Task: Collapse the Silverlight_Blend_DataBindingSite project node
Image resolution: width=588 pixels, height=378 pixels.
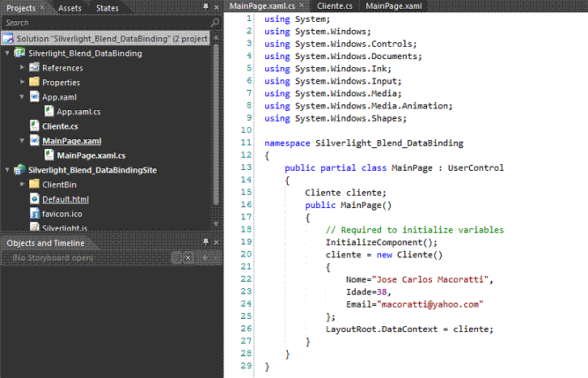Action: click(x=7, y=170)
